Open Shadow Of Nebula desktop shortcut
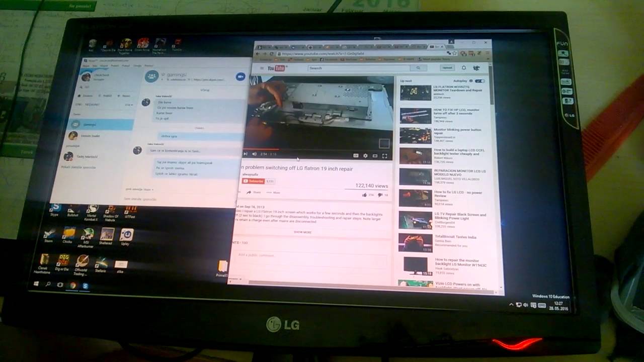Image resolution: width=644 pixels, height=362 pixels. (x=110, y=213)
